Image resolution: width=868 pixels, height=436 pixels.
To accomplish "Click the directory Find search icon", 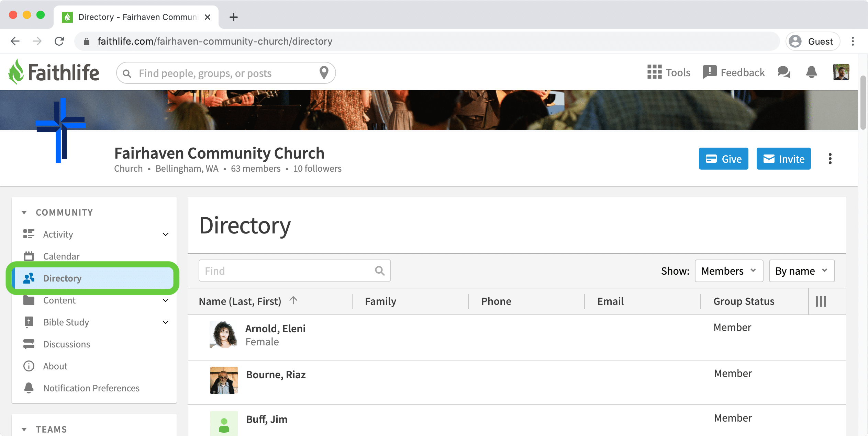I will coord(380,271).
